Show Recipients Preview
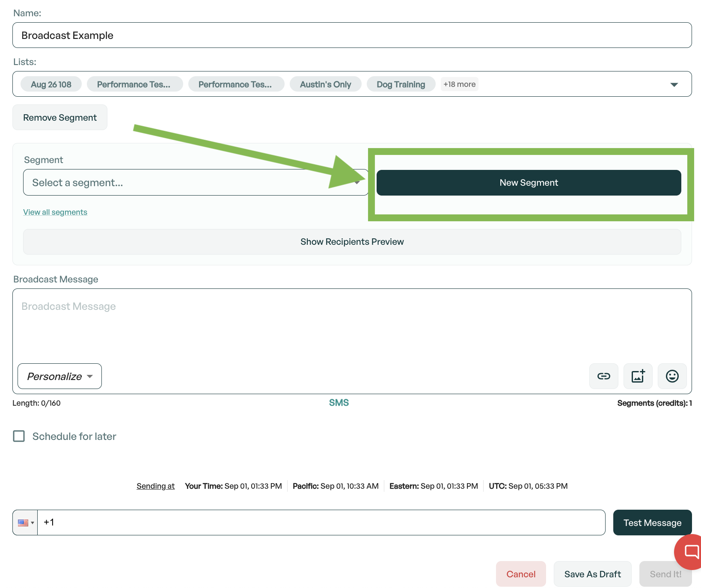 352,242
